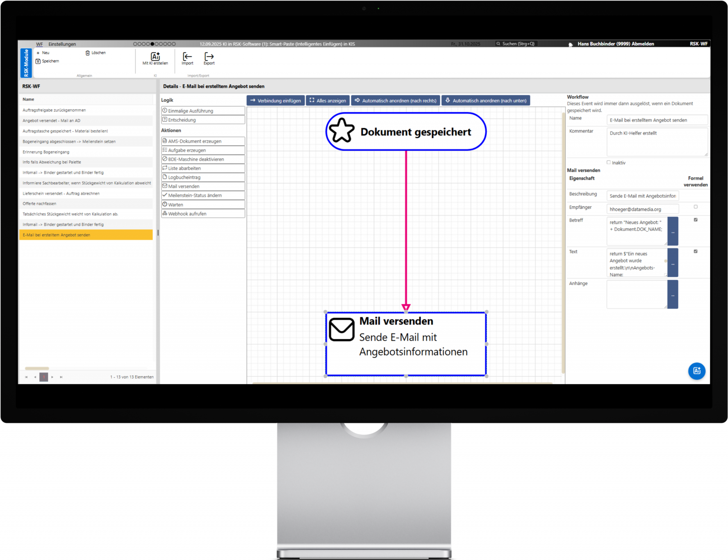Image resolution: width=728 pixels, height=560 pixels.
Task: Select the Webhook aufrufen action
Action: click(203, 214)
